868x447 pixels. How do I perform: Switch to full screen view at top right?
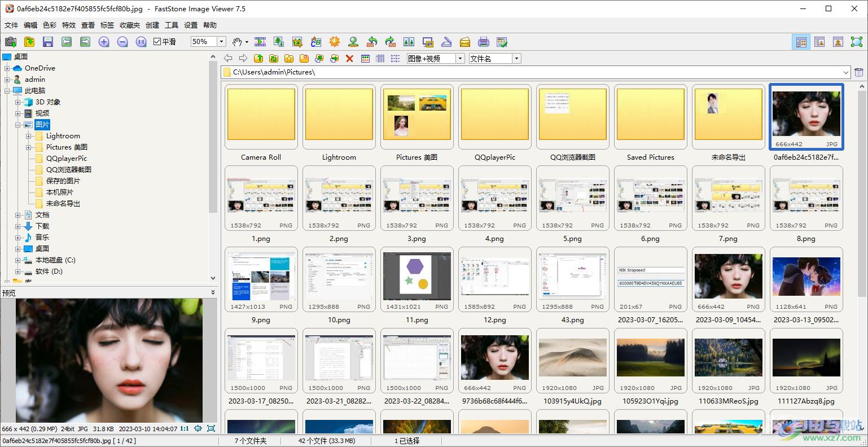coord(857,42)
